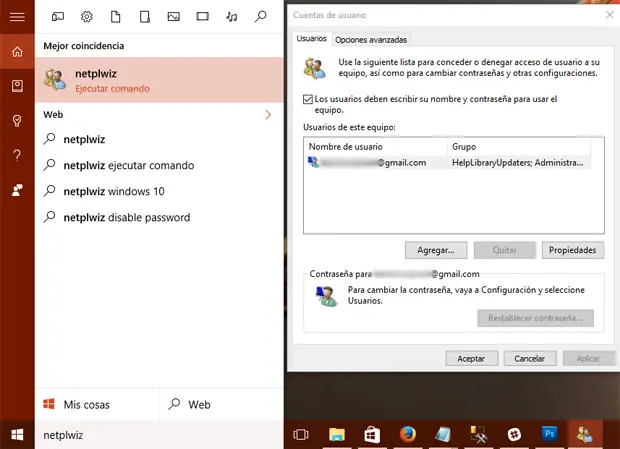Open File Explorer from the taskbar

coord(337,434)
